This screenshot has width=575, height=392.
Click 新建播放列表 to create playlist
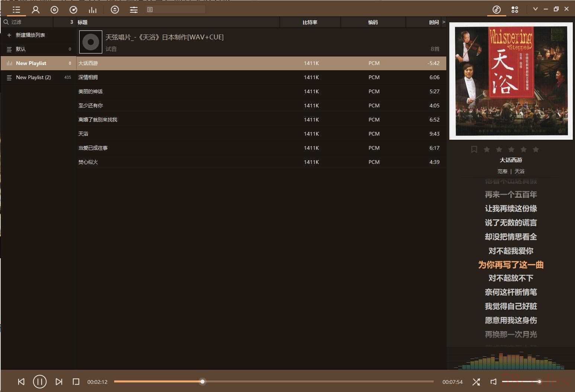[30, 35]
